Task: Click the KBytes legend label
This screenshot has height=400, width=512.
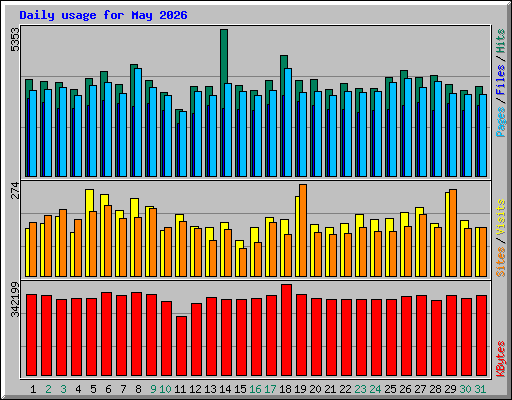Action: tap(501, 359)
